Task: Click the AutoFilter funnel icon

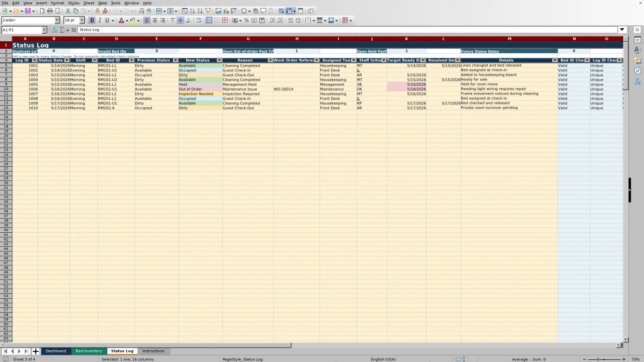Action: pyautogui.click(x=208, y=11)
